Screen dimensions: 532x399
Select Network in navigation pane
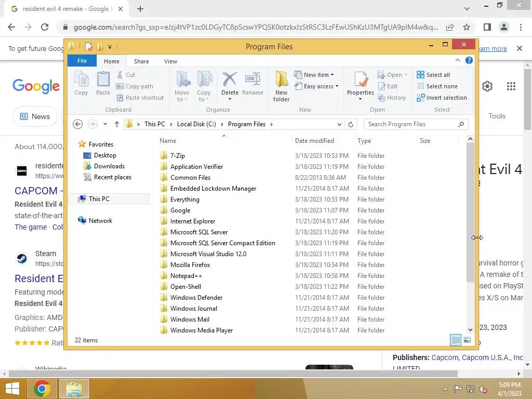pos(96,220)
